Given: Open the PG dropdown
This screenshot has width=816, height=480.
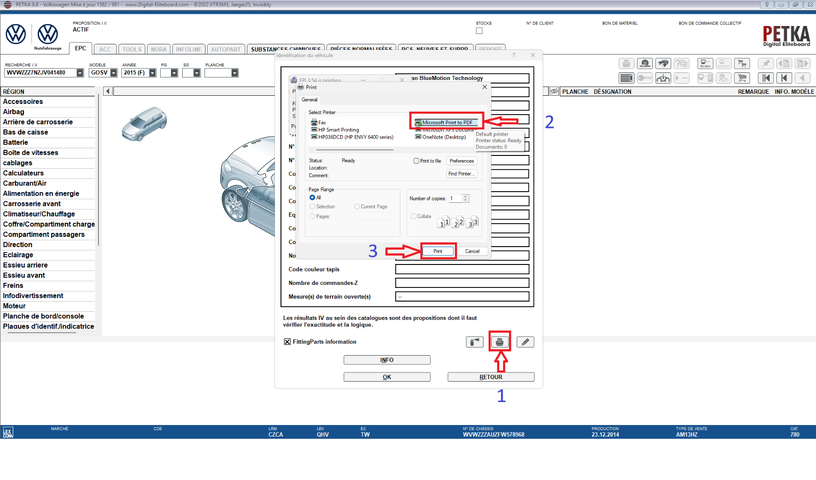Looking at the screenshot, I should 174,73.
